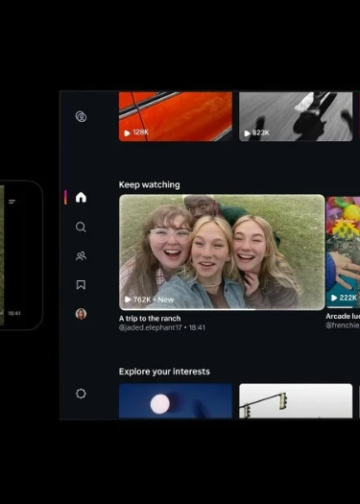Open the traffic light video thumbnail
360x504 pixels.
pyautogui.click(x=296, y=401)
